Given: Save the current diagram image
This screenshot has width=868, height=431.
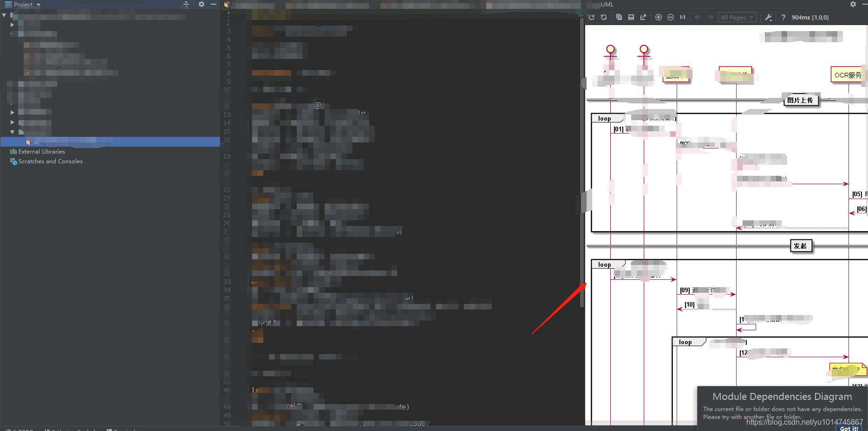Looking at the screenshot, I should pos(631,17).
